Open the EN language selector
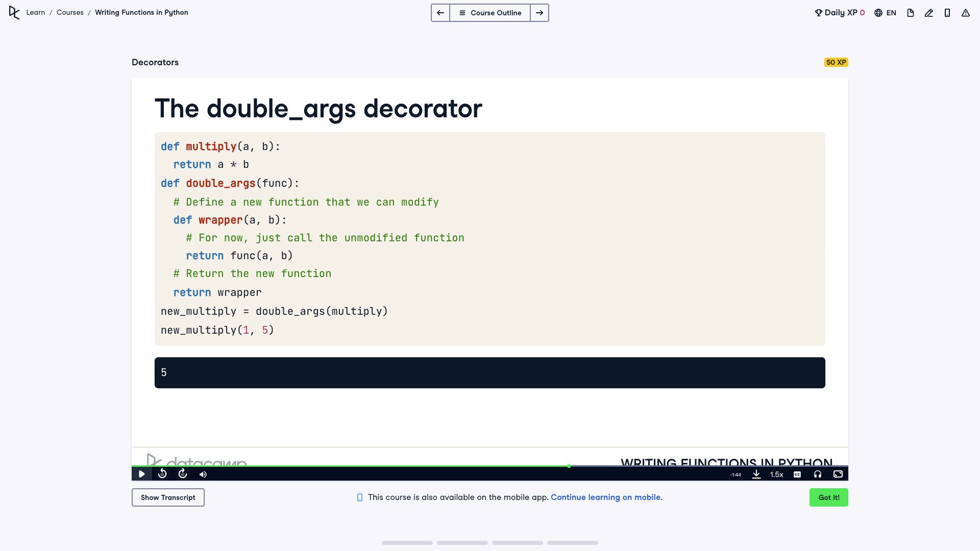This screenshot has height=551, width=980. point(885,13)
